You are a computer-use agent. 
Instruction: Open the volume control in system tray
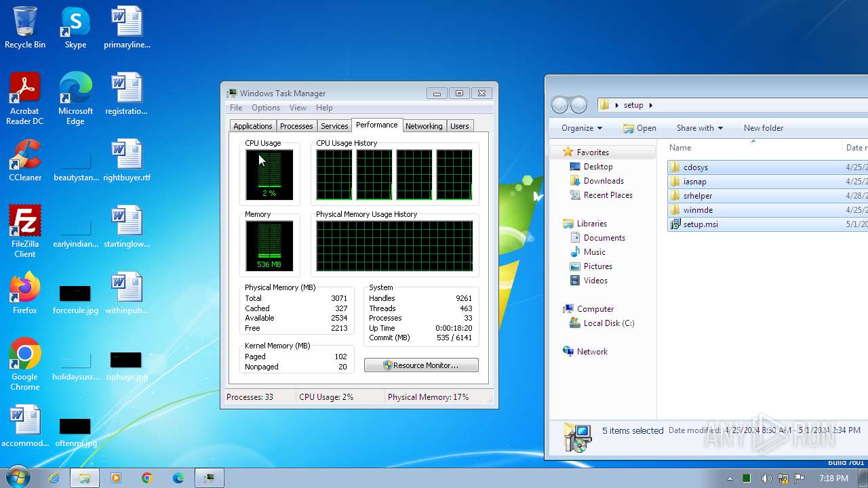click(x=767, y=479)
